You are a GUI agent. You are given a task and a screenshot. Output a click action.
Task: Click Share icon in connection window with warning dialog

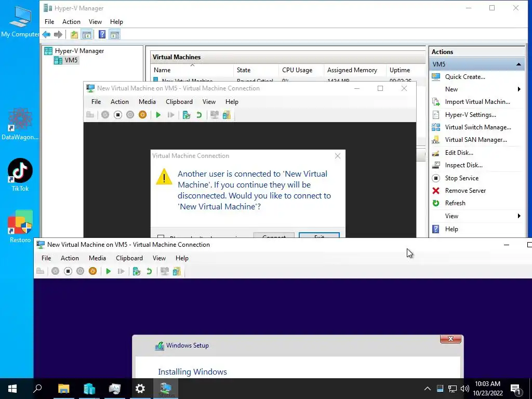227,115
